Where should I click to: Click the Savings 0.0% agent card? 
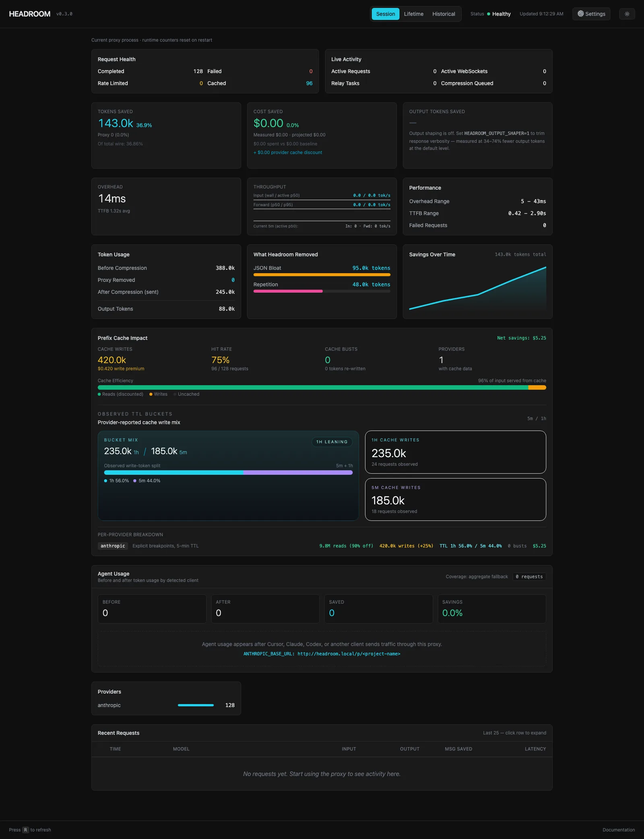(492, 609)
